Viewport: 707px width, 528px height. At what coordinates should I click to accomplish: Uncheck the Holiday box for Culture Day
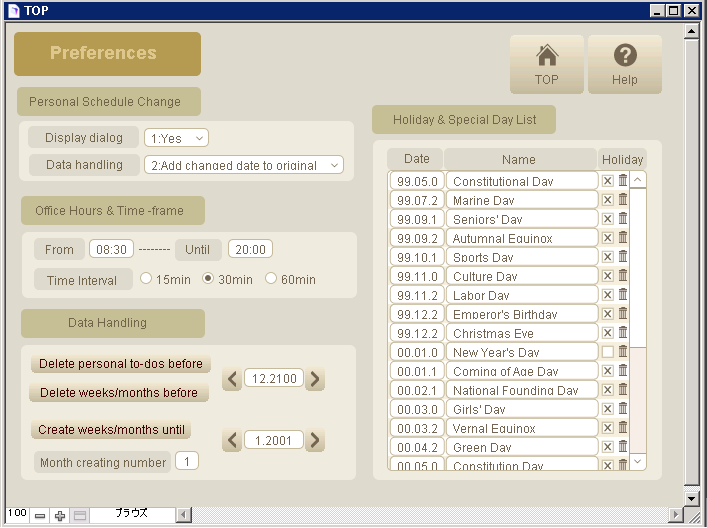pyautogui.click(x=608, y=275)
